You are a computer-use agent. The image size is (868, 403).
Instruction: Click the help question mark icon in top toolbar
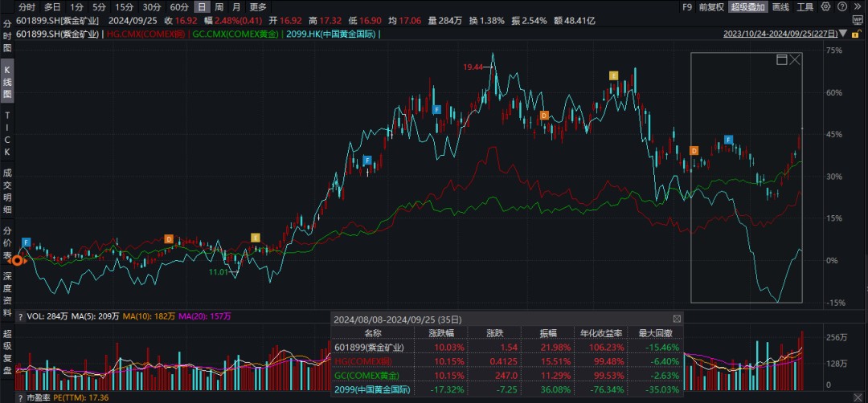coord(843,7)
